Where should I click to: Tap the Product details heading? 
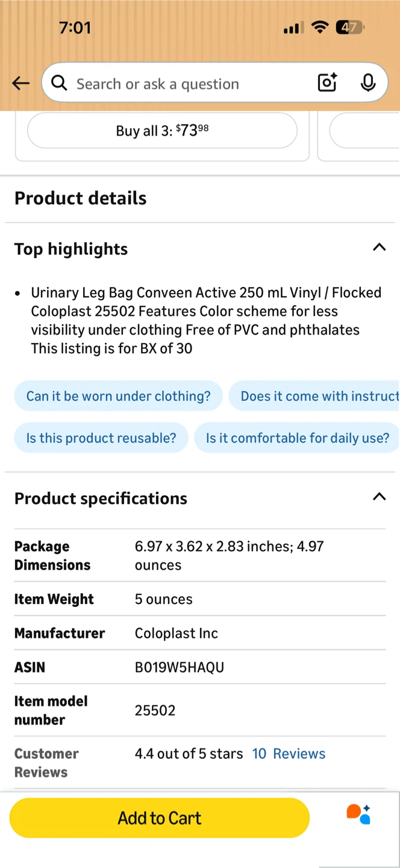click(81, 198)
